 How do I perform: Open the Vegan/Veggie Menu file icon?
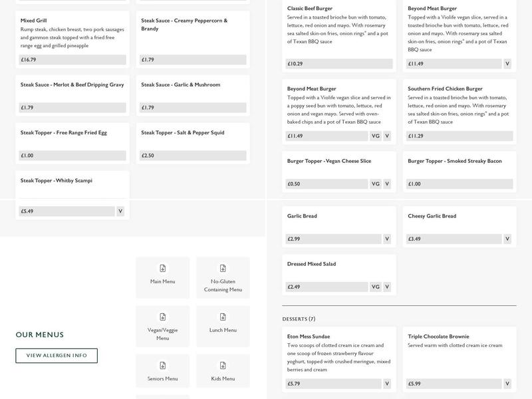tap(162, 317)
